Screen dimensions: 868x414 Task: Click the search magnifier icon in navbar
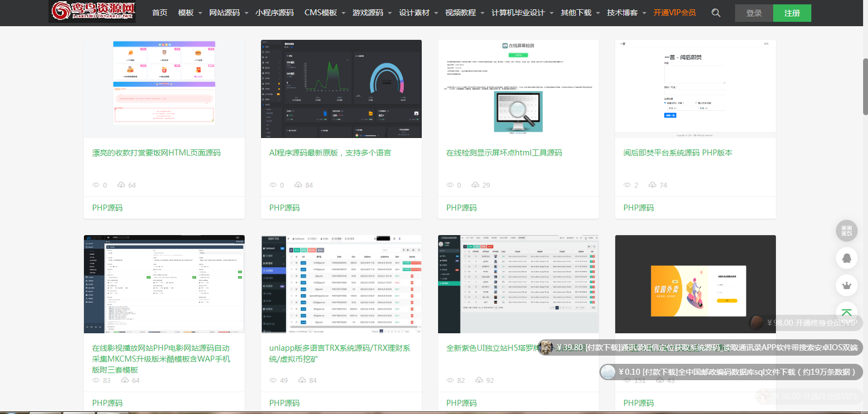[x=716, y=13]
